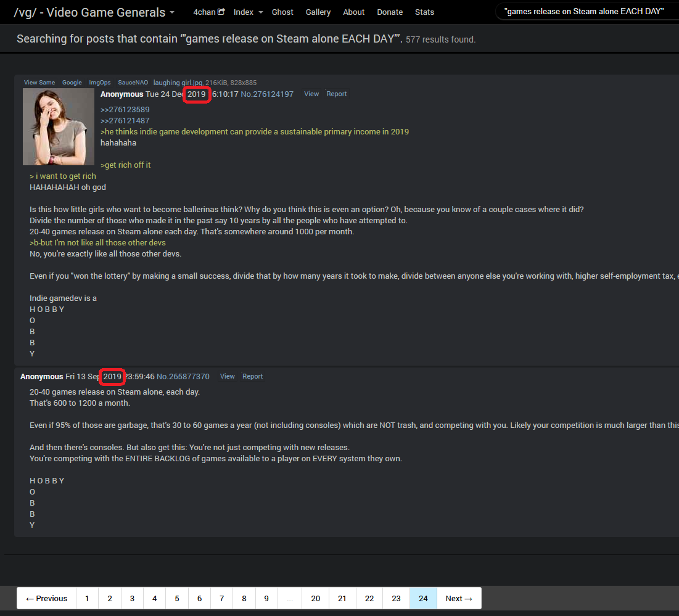Report post 265877370
The image size is (679, 616).
click(x=252, y=376)
